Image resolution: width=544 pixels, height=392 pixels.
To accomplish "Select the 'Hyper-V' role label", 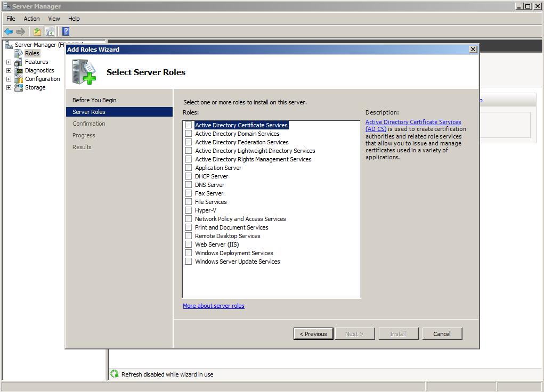I will point(205,210).
